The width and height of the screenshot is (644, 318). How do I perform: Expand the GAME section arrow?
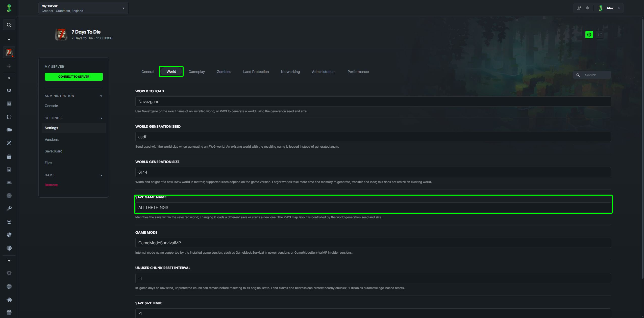(x=101, y=175)
